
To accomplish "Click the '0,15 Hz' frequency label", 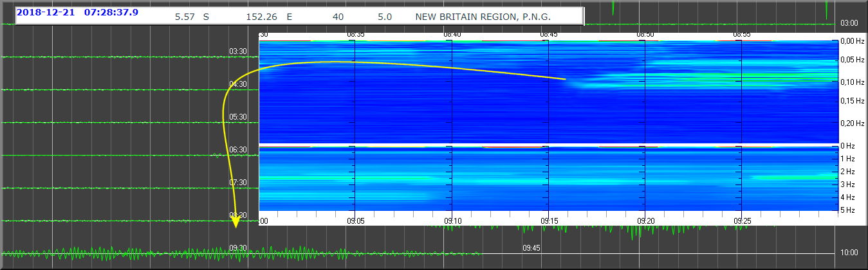I will click(853, 101).
